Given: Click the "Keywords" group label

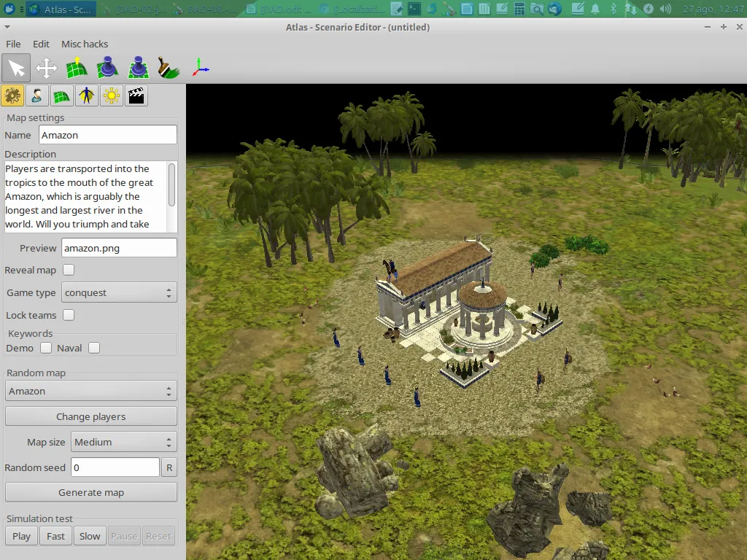Looking at the screenshot, I should pyautogui.click(x=30, y=333).
